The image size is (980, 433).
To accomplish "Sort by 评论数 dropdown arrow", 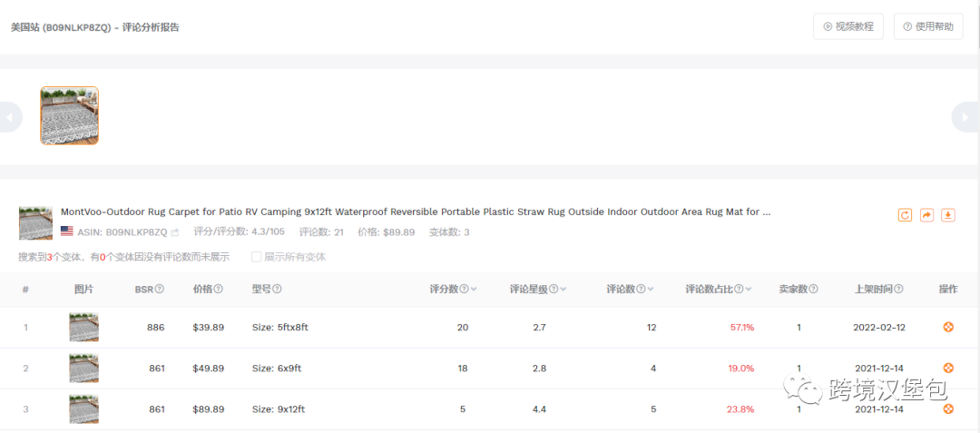I will [x=650, y=290].
